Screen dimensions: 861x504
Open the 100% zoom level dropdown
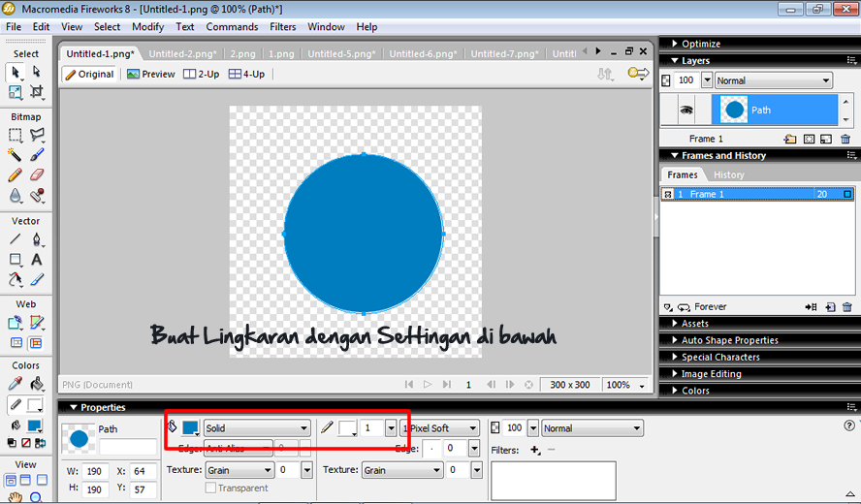pyautogui.click(x=624, y=385)
